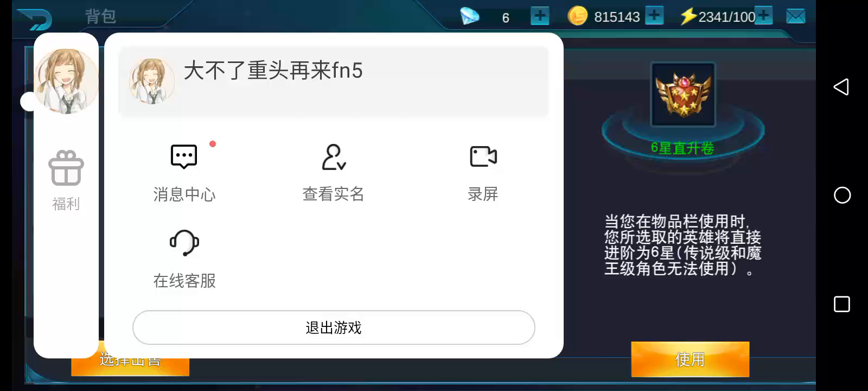Tap the 查看实名 identity verification icon
The image size is (868, 391).
tap(333, 157)
